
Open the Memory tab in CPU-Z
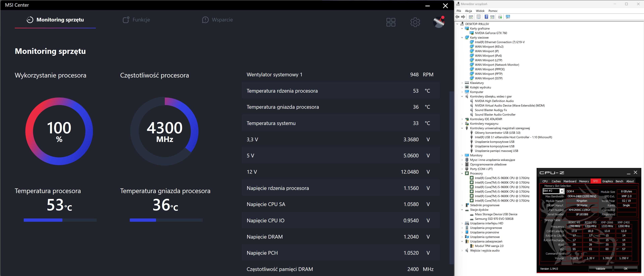point(584,181)
